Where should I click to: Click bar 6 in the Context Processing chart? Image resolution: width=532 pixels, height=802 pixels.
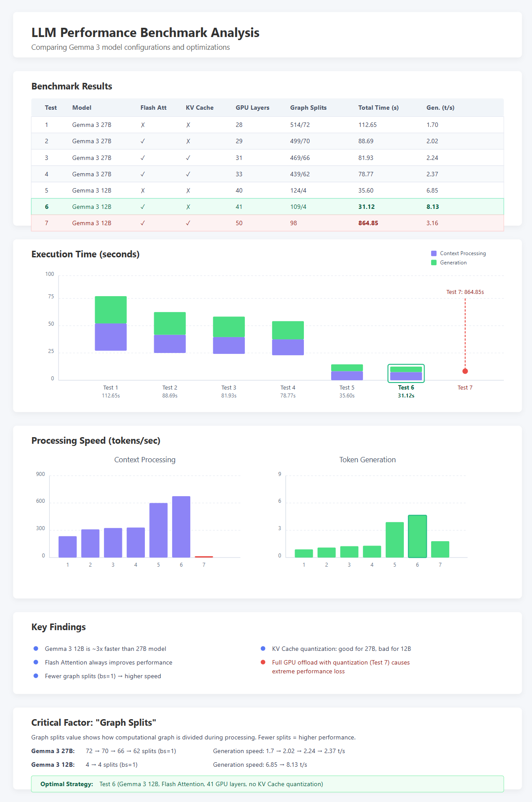click(181, 527)
